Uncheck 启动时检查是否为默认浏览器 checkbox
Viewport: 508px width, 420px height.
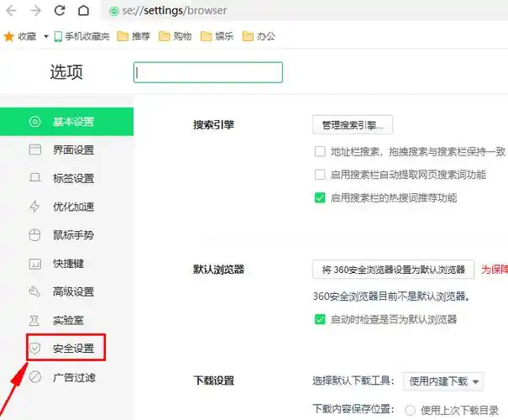click(x=319, y=319)
